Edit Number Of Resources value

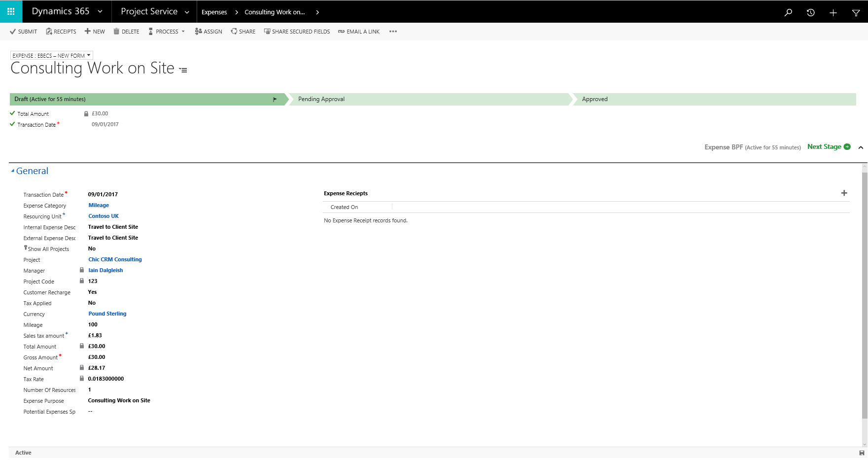[89, 389]
